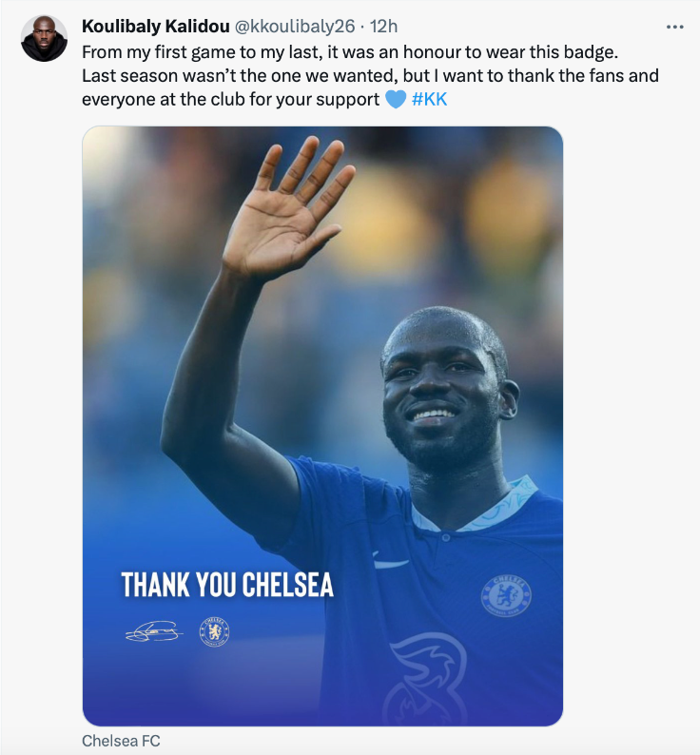Click the Chelsea badge on the jersey
Screen dimensions: 700x755
click(506, 594)
